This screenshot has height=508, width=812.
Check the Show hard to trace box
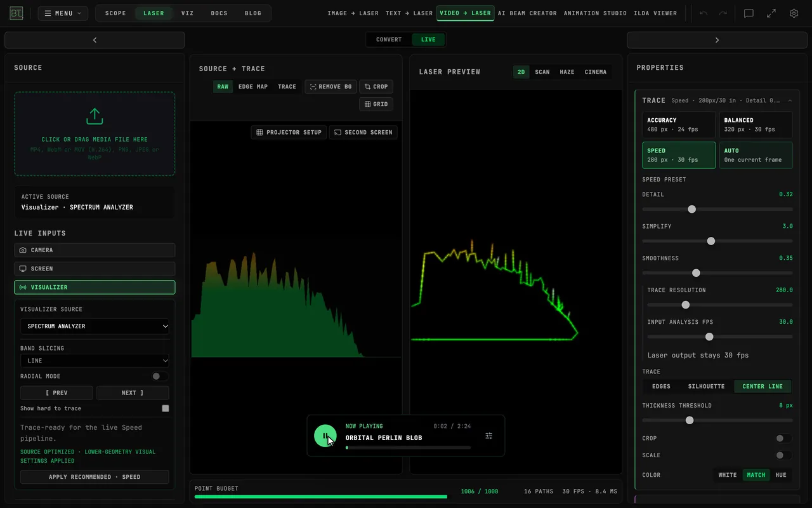click(166, 408)
